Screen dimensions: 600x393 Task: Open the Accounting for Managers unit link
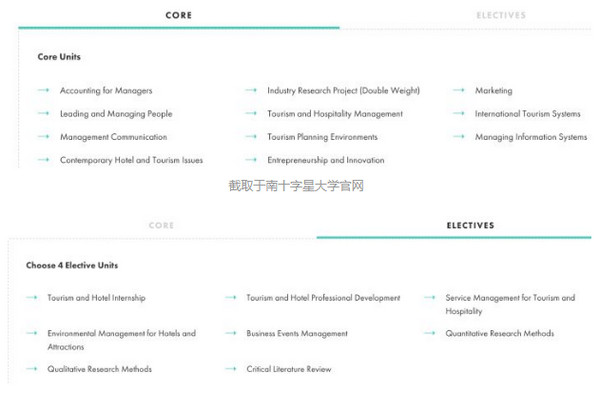tap(106, 91)
